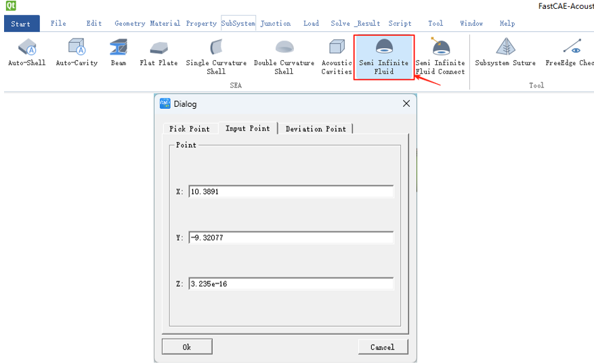Run the FreeEdge Check tool
This screenshot has height=364, width=594.
pos(570,53)
